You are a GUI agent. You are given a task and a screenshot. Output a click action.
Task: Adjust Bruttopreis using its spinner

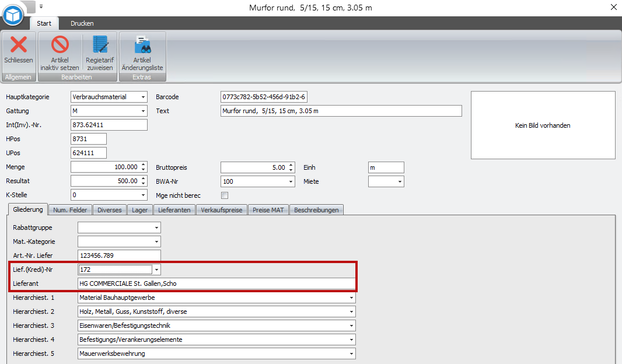[x=291, y=166]
